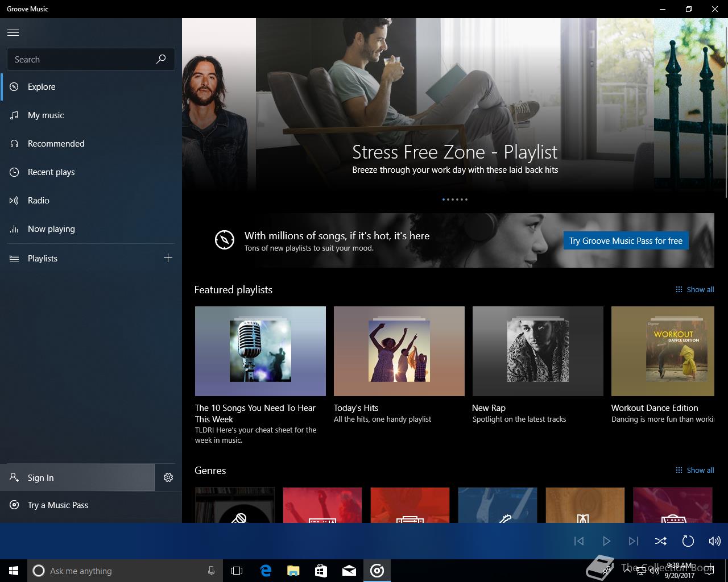
Task: Show Now playing view
Action: (91, 229)
